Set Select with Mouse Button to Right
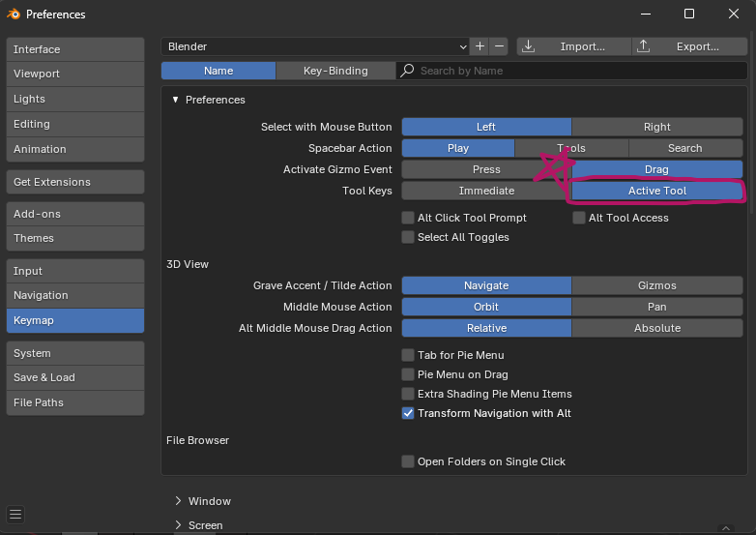 point(657,127)
